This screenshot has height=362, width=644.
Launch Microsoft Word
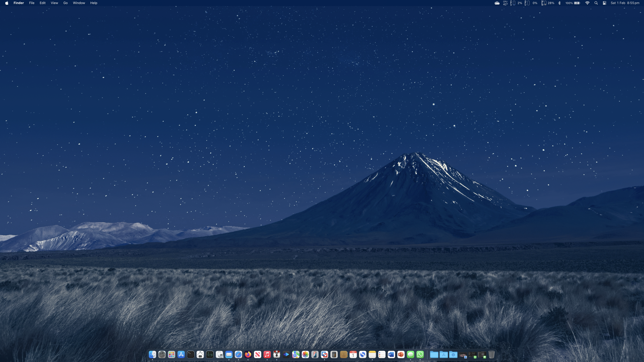(391, 355)
